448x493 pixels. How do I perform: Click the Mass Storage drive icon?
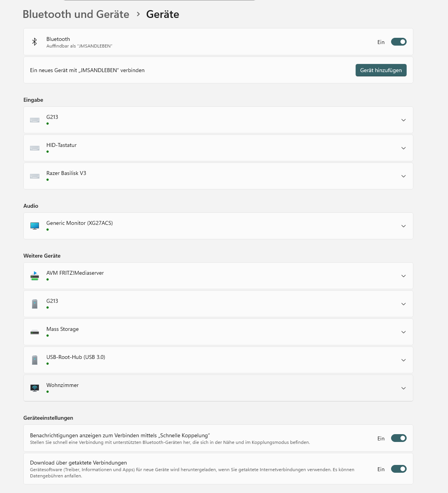[35, 332]
